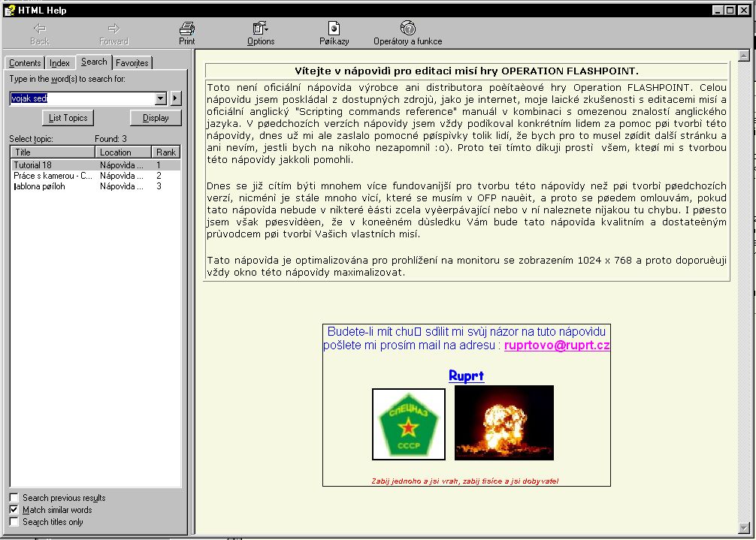Image resolution: width=756 pixels, height=540 pixels.
Task: Select the Práce s kamerou topic
Action: [x=95, y=175]
